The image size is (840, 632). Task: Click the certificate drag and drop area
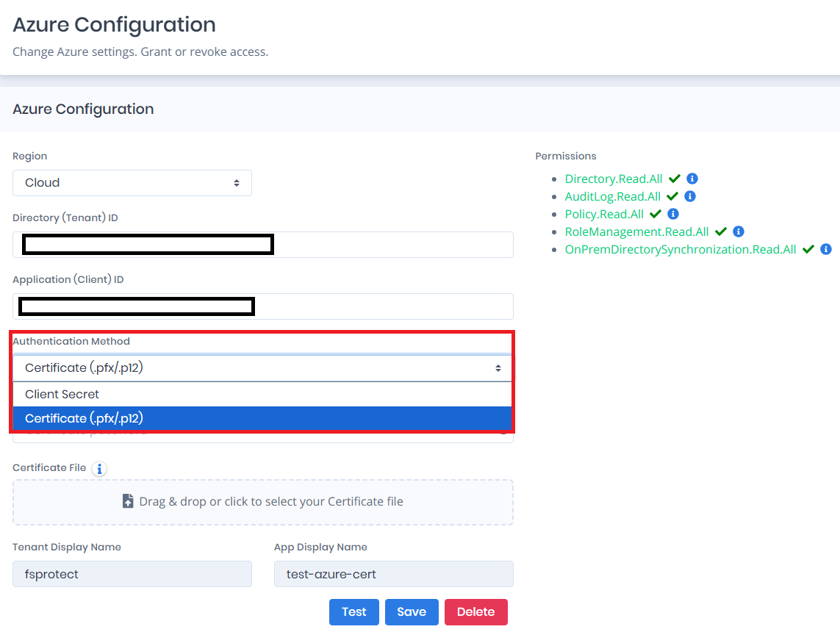click(x=262, y=502)
